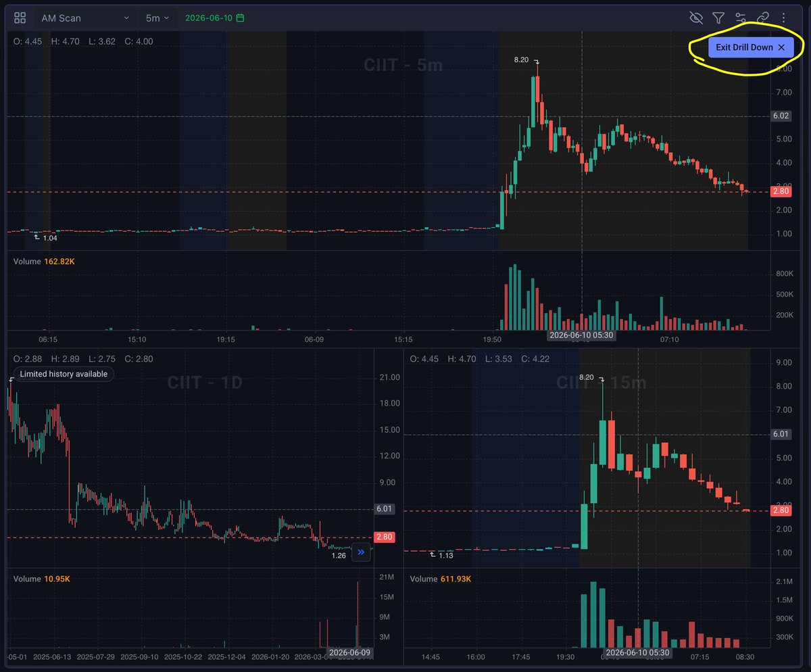Image resolution: width=811 pixels, height=672 pixels.
Task: Click the 21M volume axis label
Action: click(x=387, y=576)
